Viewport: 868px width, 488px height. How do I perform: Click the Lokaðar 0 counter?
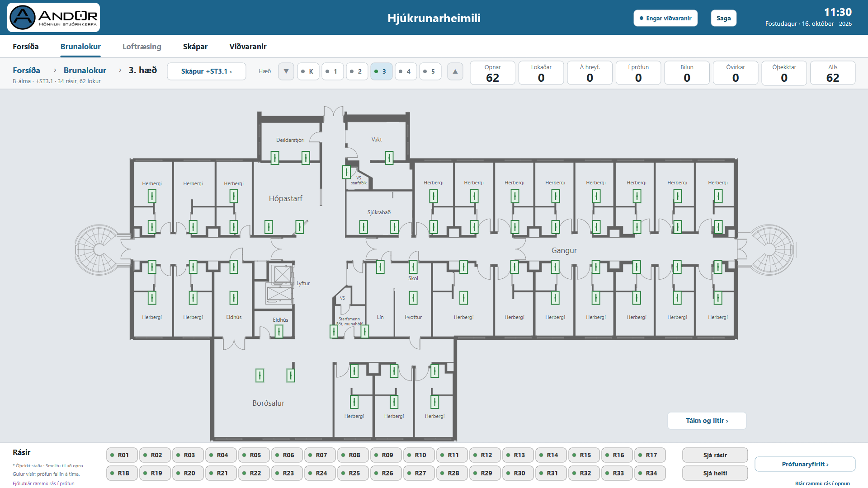tap(541, 73)
